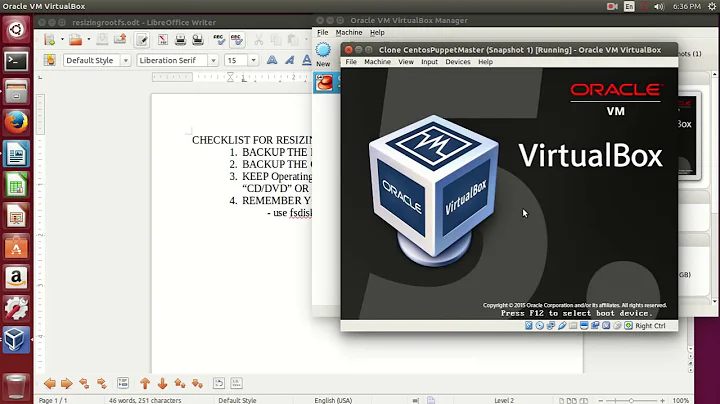The height and width of the screenshot is (404, 720).
Task: Click USB devices icon in VM status bar
Action: (x=562, y=325)
